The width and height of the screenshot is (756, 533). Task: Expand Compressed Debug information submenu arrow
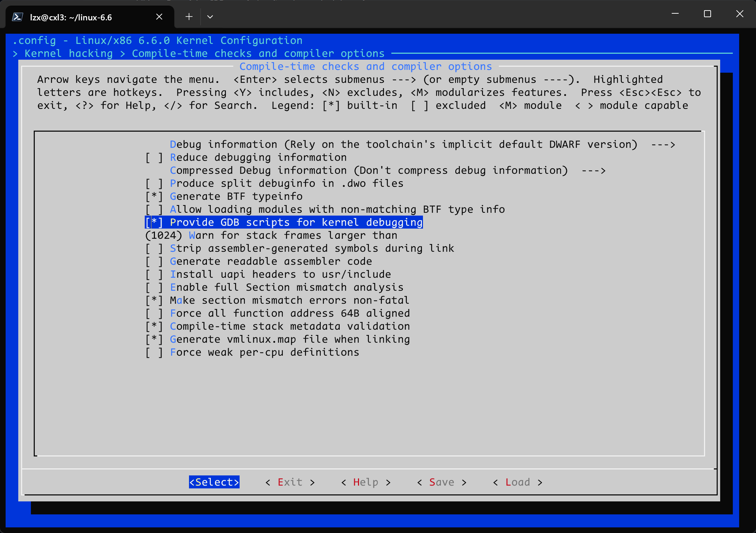593,170
